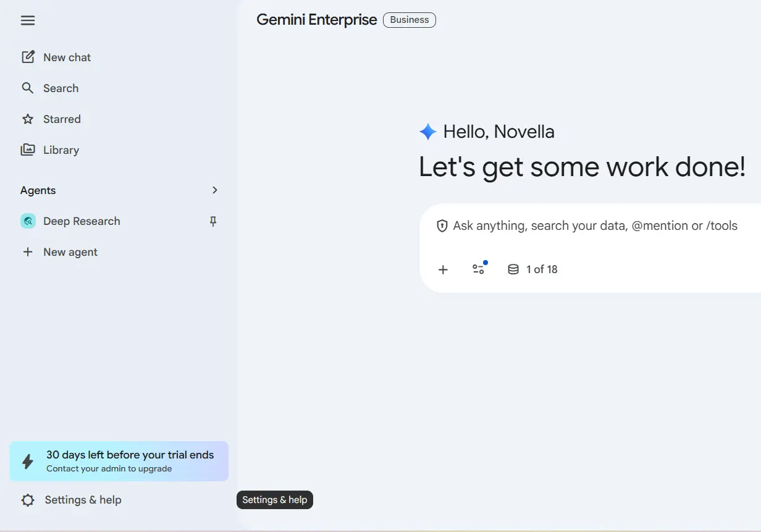Click the Library images icon
This screenshot has width=761, height=532.
coord(28,150)
